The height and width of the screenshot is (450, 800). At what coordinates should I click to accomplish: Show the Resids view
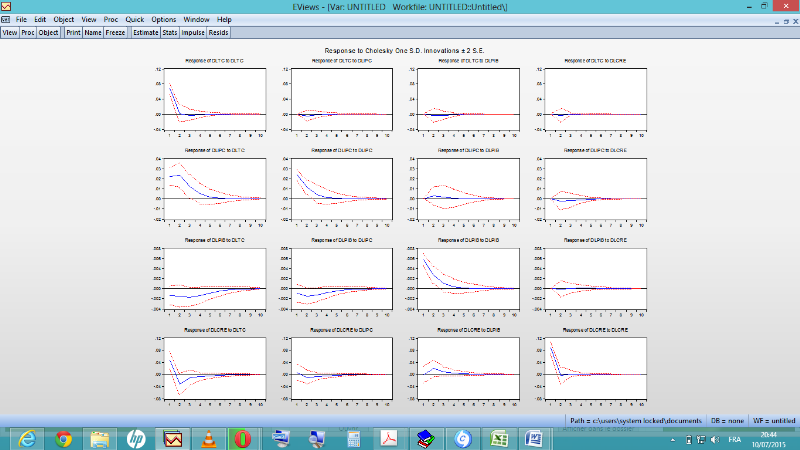point(219,32)
